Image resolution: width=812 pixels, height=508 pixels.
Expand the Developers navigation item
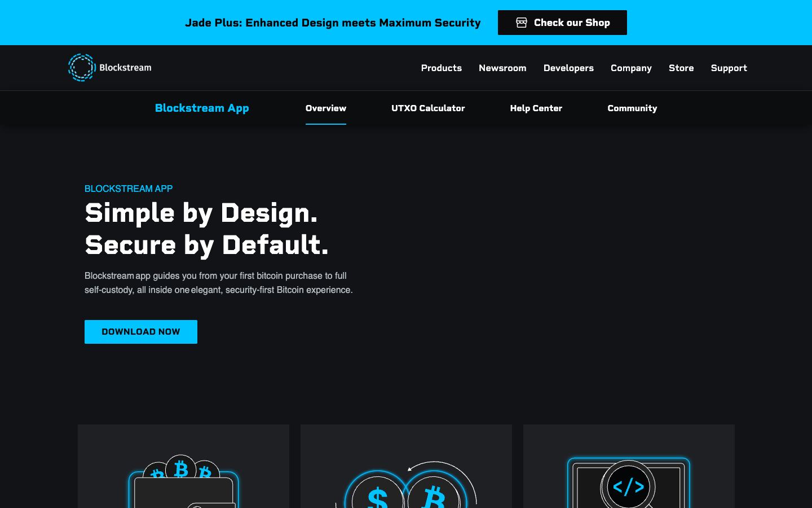point(568,68)
